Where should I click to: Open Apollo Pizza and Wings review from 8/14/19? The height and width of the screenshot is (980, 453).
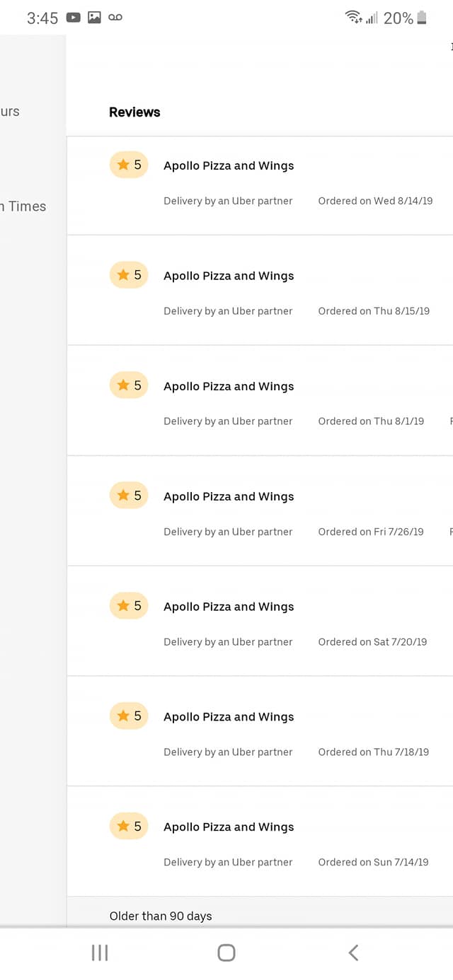(x=260, y=185)
